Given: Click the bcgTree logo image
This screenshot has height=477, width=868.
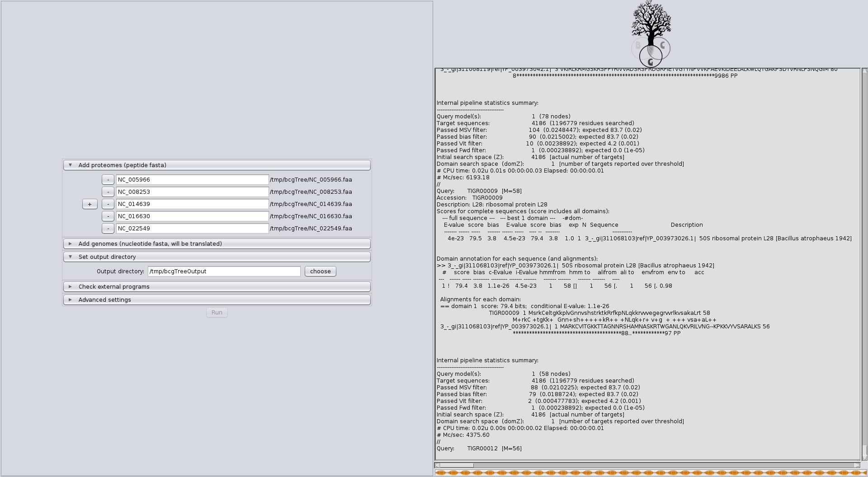Looking at the screenshot, I should 651,34.
